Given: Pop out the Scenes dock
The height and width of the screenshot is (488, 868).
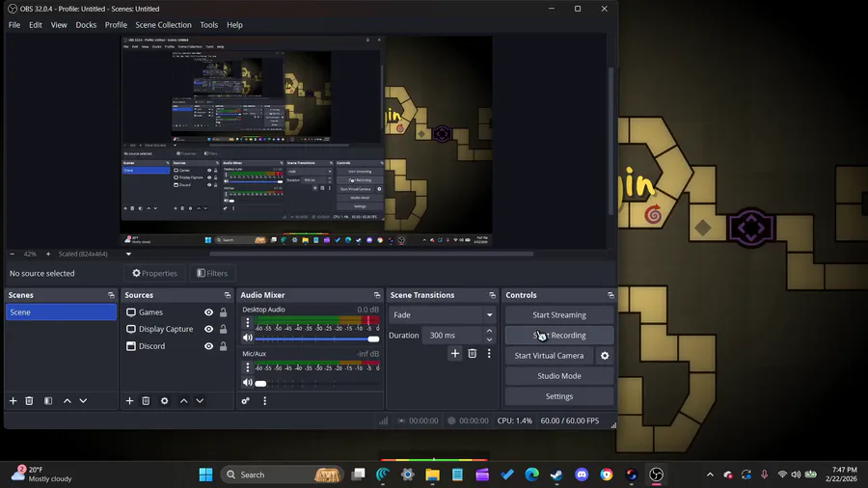Looking at the screenshot, I should (111, 295).
